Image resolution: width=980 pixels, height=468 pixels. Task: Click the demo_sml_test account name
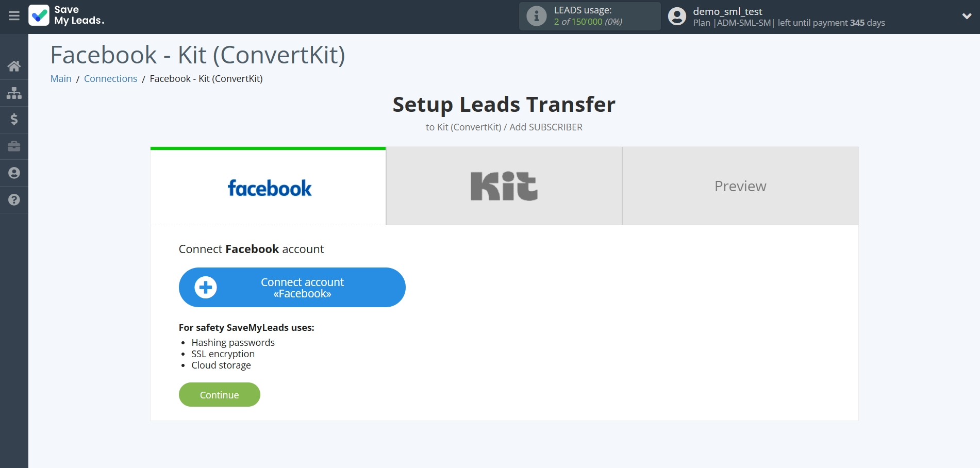coord(727,11)
